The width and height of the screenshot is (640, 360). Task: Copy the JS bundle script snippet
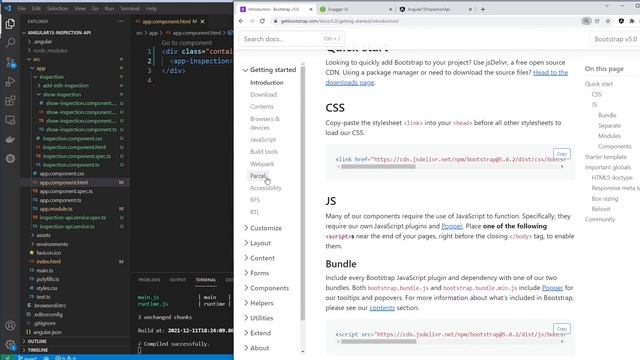click(x=562, y=329)
